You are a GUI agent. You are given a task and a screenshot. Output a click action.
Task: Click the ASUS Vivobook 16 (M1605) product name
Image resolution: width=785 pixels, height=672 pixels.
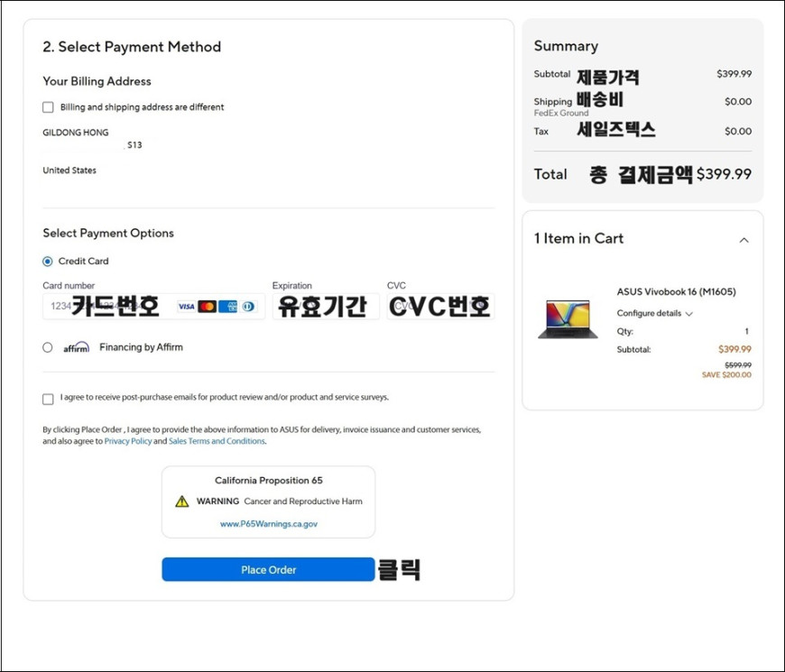pyautogui.click(x=677, y=291)
